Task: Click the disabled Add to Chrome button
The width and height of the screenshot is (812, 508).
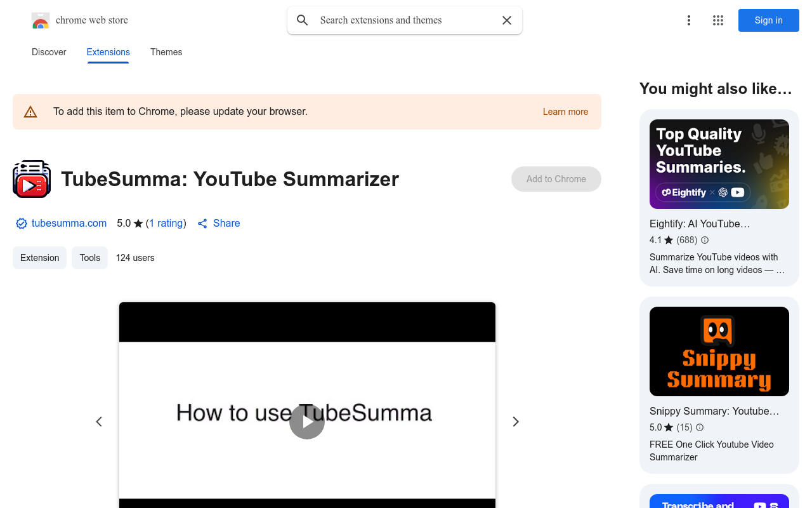Action: pos(556,179)
